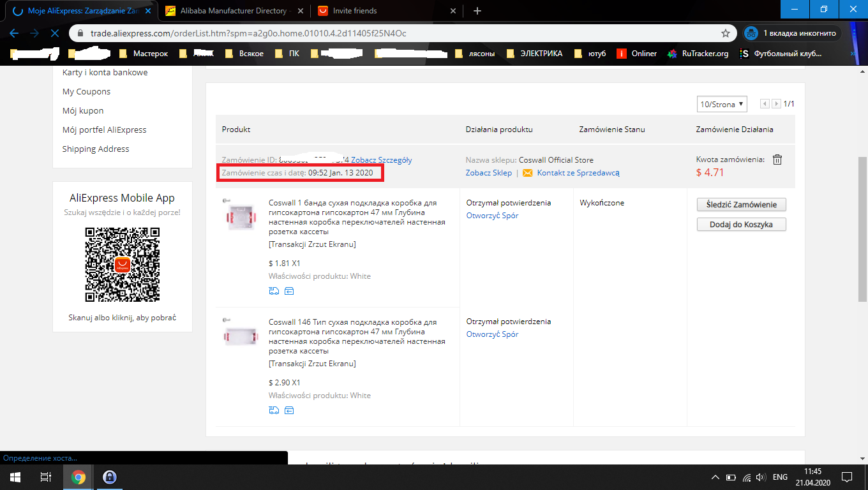Viewport: 868px width, 490px height.
Task: Click the AliExpress Mobile App QR code
Action: click(123, 265)
